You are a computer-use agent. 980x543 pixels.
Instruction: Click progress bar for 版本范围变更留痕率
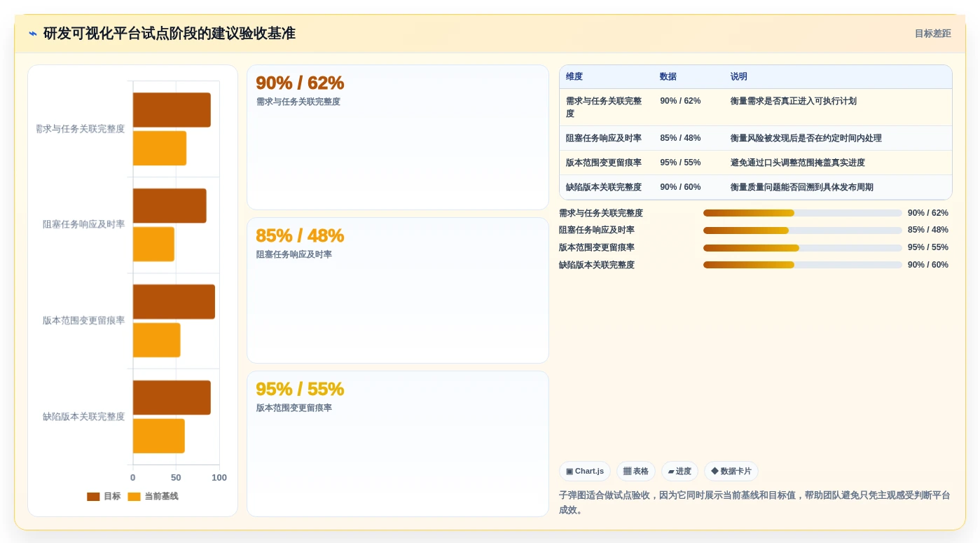pyautogui.click(x=803, y=247)
